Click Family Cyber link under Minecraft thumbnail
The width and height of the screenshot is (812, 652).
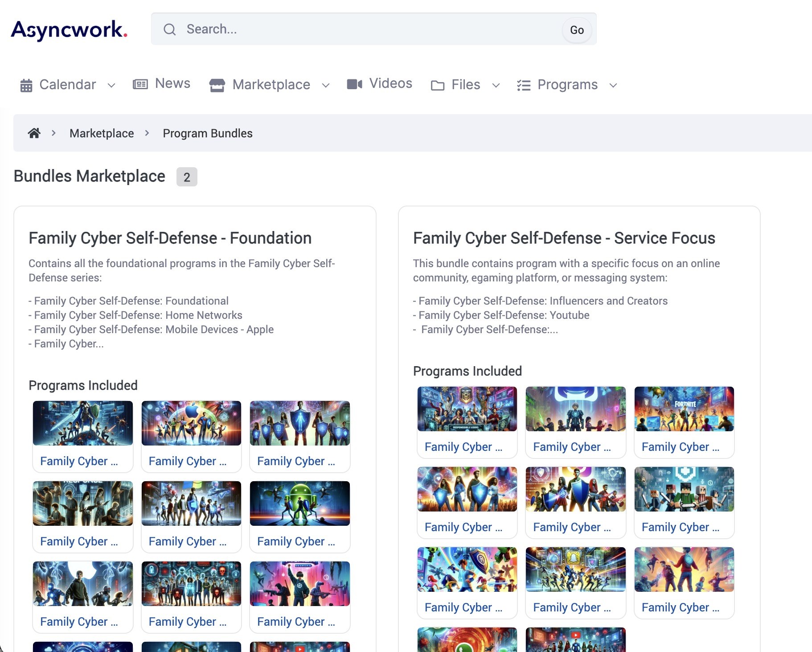coord(681,527)
